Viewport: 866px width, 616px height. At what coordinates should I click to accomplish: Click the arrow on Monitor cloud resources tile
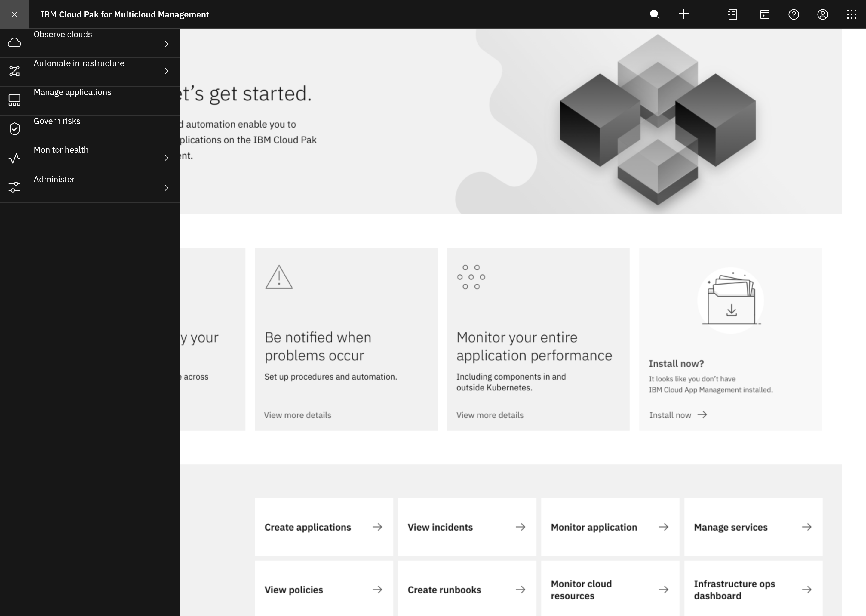(664, 590)
